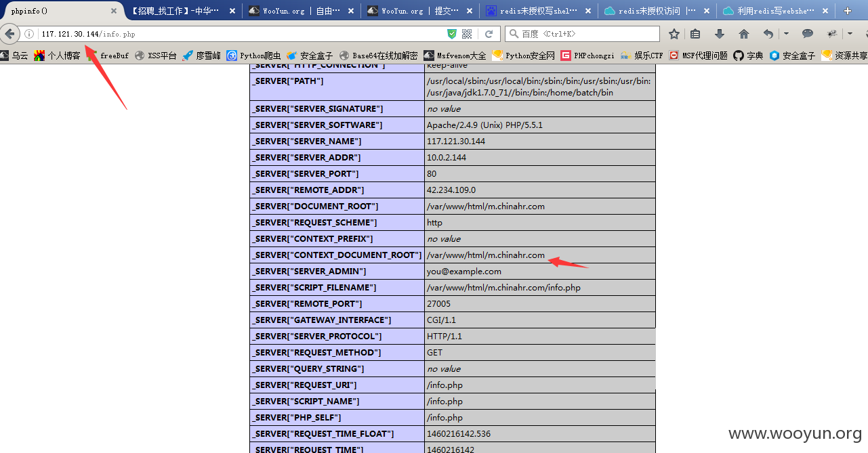Switch to the phpinfo() tab

click(x=61, y=11)
